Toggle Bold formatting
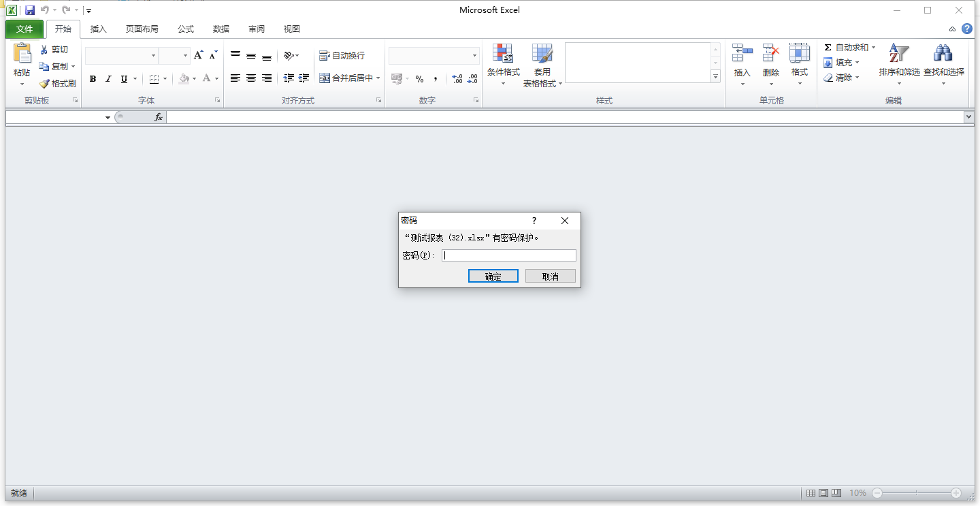The width and height of the screenshot is (980, 506). pyautogui.click(x=93, y=79)
